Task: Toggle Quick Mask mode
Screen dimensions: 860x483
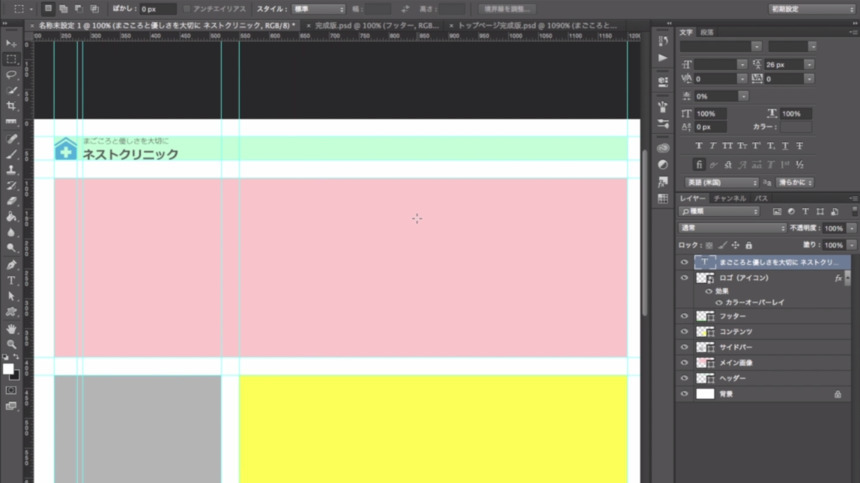Action: (x=11, y=390)
